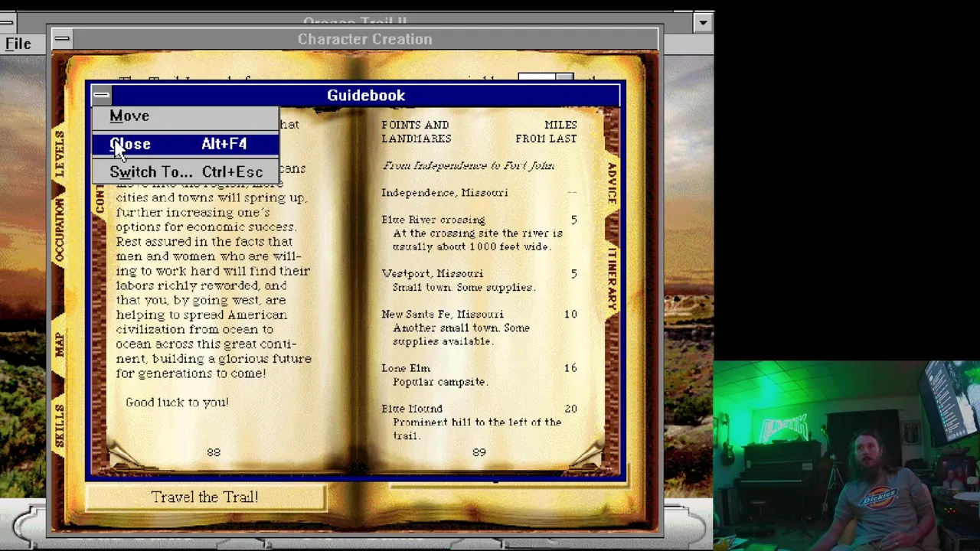Click From Independence to Fort John subtitle
Image resolution: width=980 pixels, height=551 pixels.
pyautogui.click(x=468, y=166)
